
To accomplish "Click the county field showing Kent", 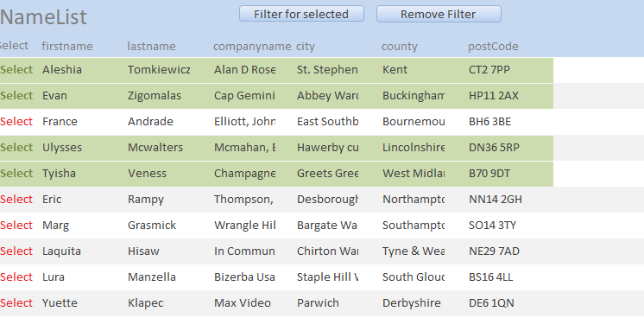I will point(414,70).
